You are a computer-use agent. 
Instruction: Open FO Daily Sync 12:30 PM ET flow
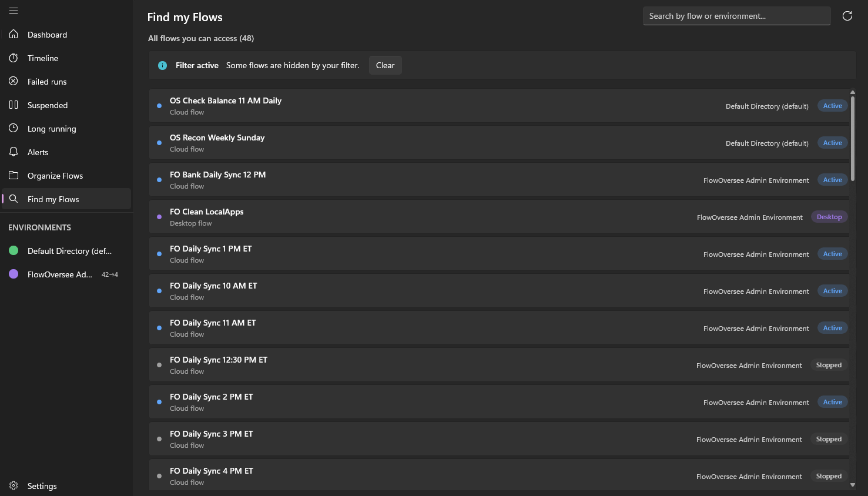[x=499, y=365]
